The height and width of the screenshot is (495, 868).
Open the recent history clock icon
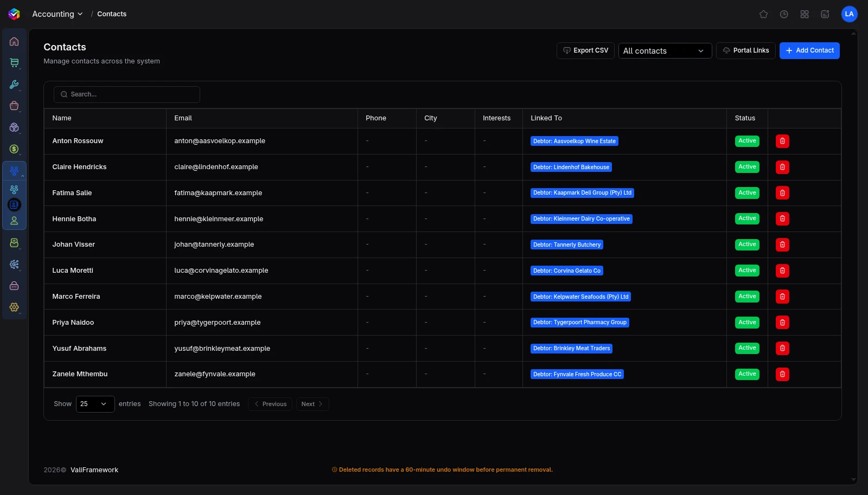[784, 14]
